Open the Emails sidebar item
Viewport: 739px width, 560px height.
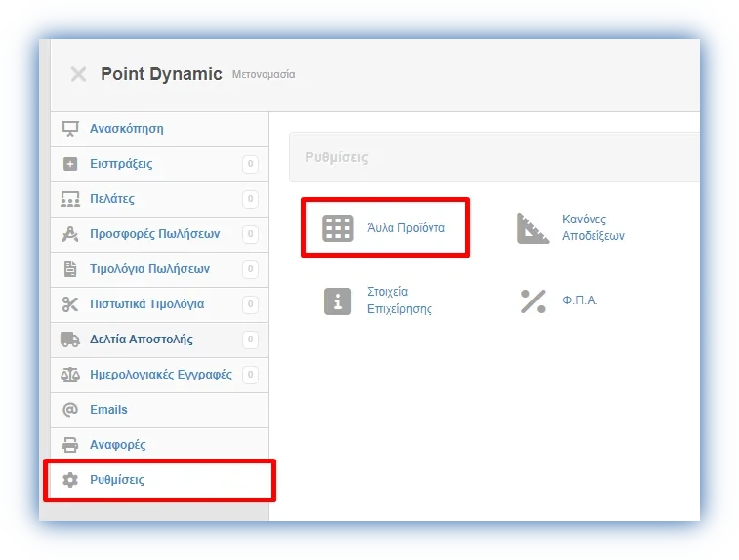point(108,410)
